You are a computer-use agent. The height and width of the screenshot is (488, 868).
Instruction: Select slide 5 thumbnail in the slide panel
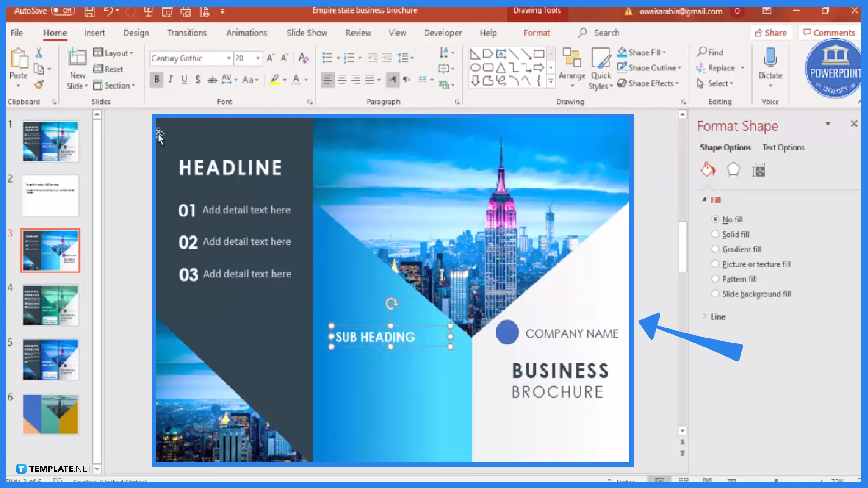(50, 359)
